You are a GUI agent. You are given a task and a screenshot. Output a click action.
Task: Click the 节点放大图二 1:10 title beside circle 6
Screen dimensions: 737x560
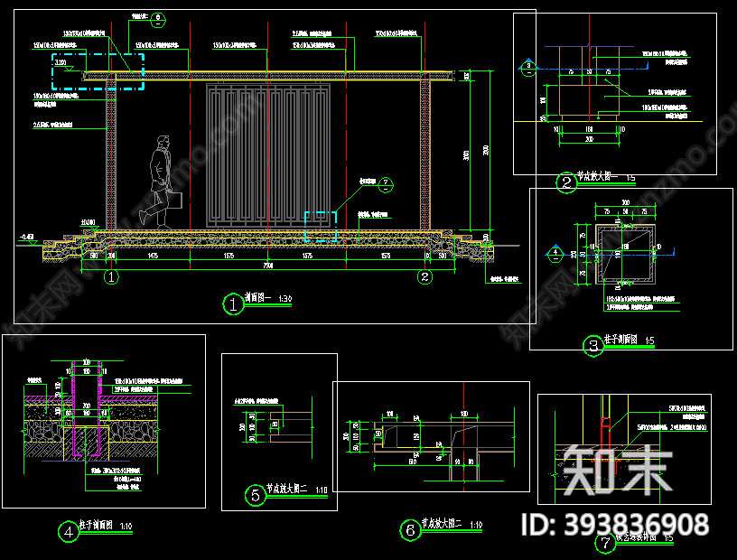coord(445,524)
